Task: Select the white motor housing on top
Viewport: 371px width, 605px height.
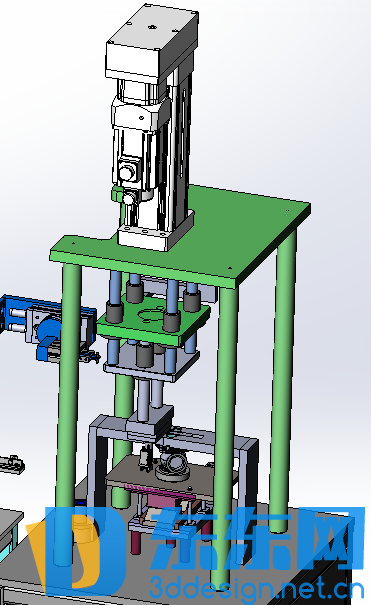Action: 152,44
